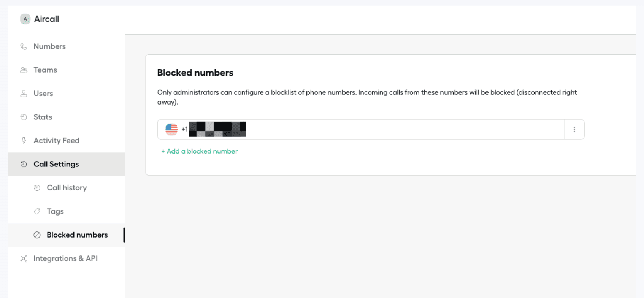Navigate to Integrations & API label
This screenshot has height=298, width=644.
click(65, 258)
